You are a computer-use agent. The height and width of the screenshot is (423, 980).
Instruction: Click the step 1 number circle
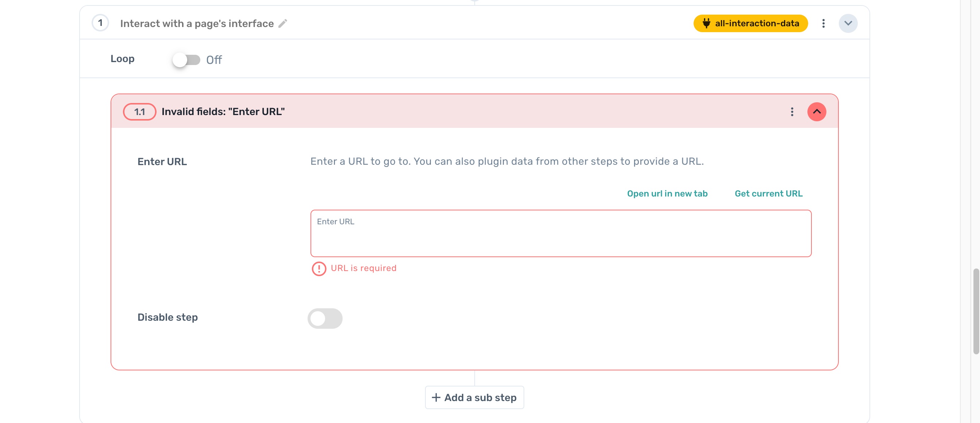[100, 23]
